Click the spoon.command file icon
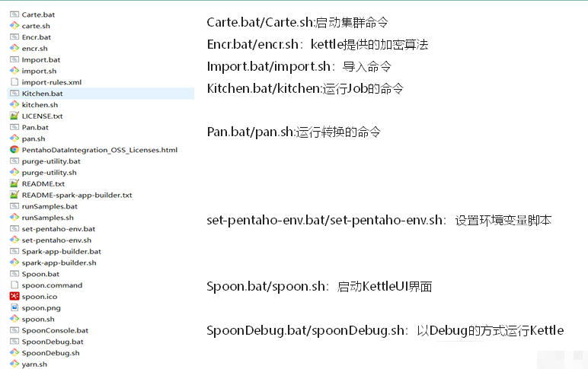This screenshot has width=588, height=369. (14, 285)
